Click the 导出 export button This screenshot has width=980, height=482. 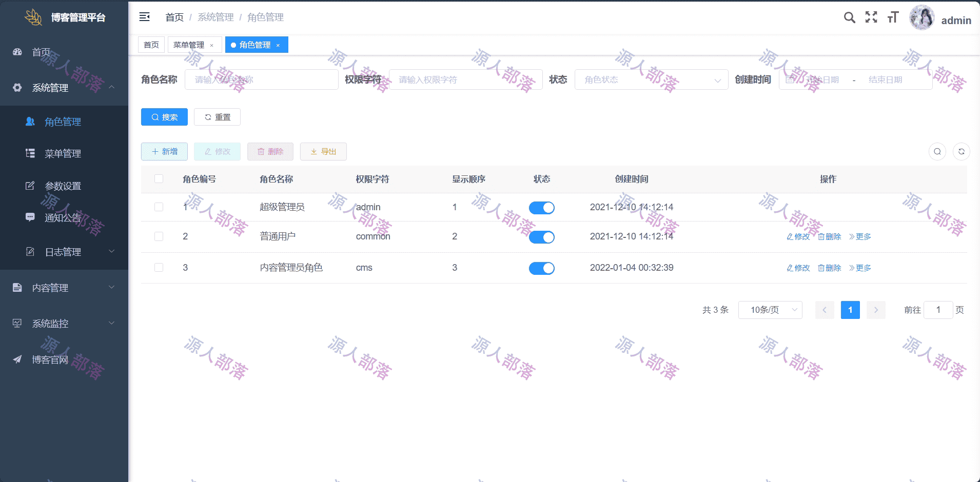323,151
